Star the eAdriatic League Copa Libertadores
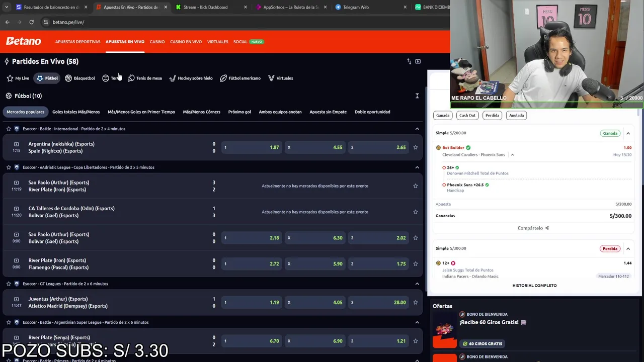Image resolution: width=644 pixels, height=362 pixels. pyautogui.click(x=9, y=167)
